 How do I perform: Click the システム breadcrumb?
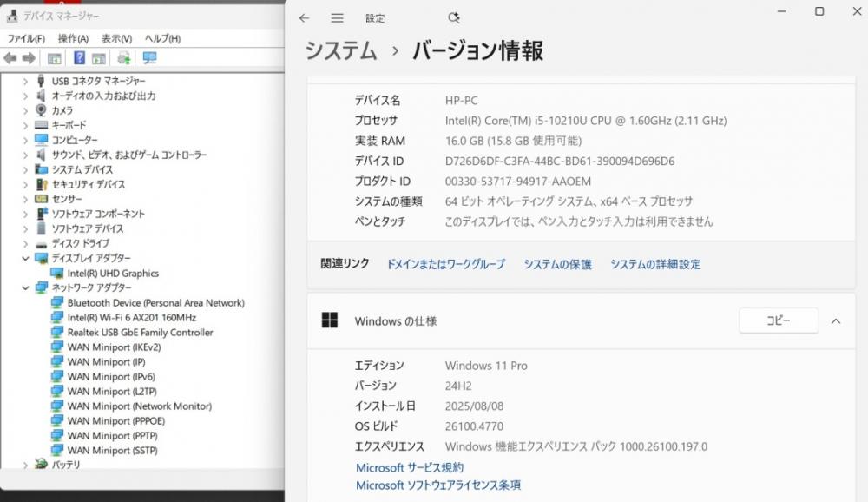[x=341, y=51]
